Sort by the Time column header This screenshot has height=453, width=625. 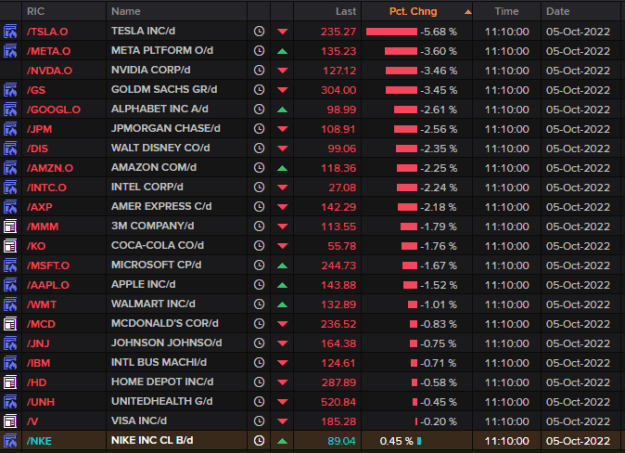507,11
